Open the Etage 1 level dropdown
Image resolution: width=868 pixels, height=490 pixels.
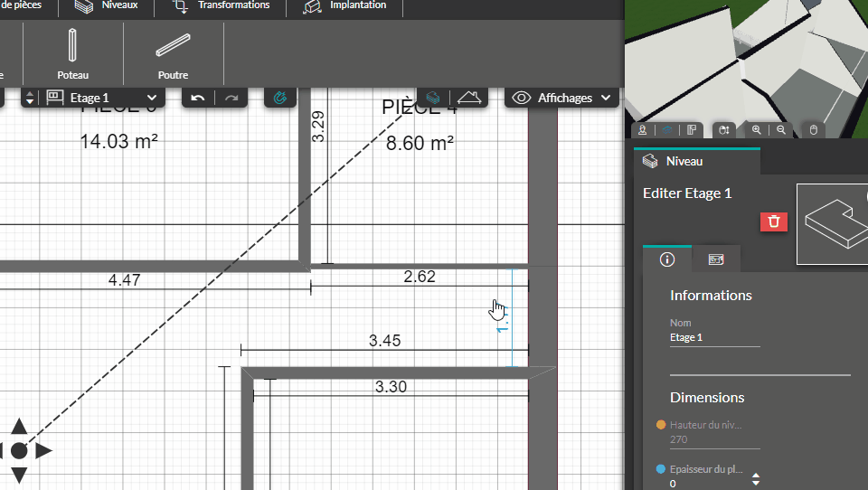[x=102, y=98]
